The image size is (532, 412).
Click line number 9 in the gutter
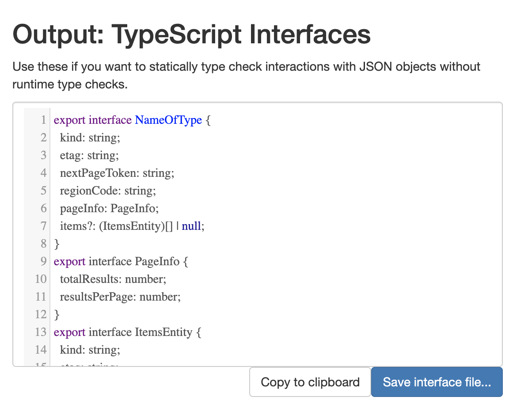tap(43, 261)
